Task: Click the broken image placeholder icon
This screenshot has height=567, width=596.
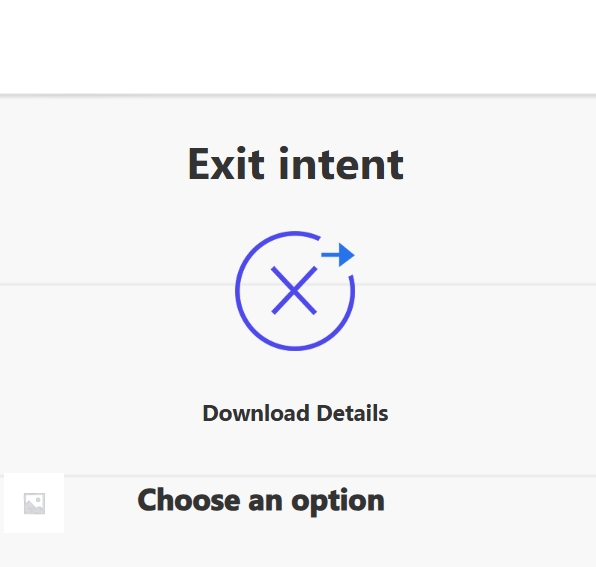Action: [34, 504]
